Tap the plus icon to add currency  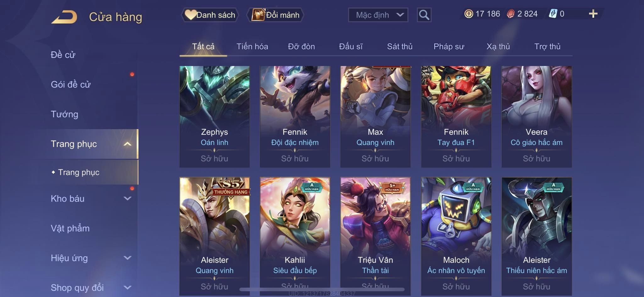593,14
